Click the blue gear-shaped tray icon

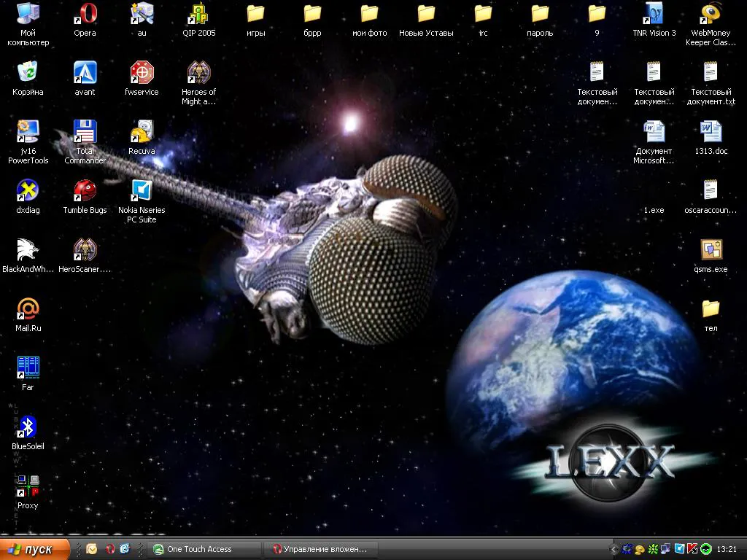[x=627, y=549]
